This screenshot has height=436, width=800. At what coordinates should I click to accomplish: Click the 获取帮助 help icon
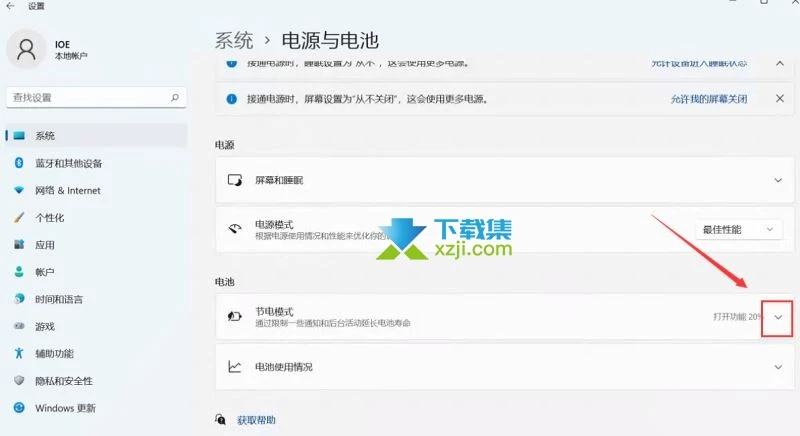point(220,420)
